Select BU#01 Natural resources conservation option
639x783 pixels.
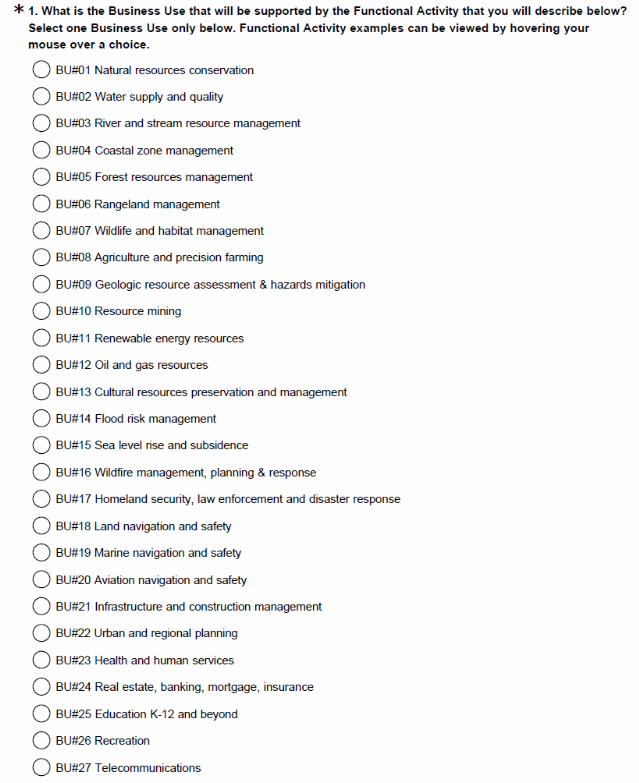coord(42,70)
